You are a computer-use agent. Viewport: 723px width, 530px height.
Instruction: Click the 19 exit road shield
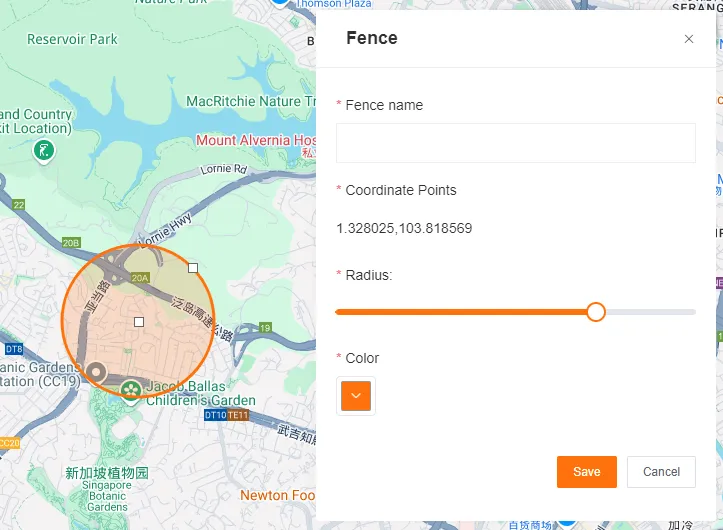tap(265, 327)
